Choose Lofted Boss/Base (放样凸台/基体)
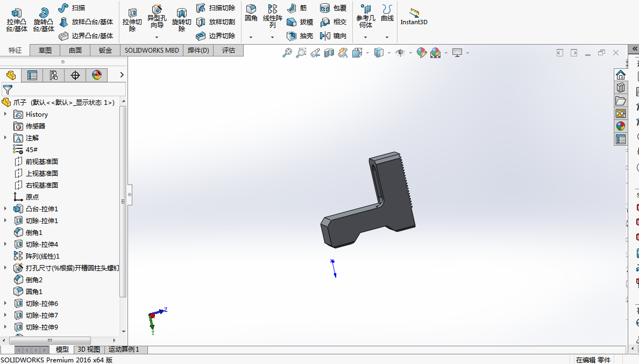639x364 pixels. click(86, 22)
